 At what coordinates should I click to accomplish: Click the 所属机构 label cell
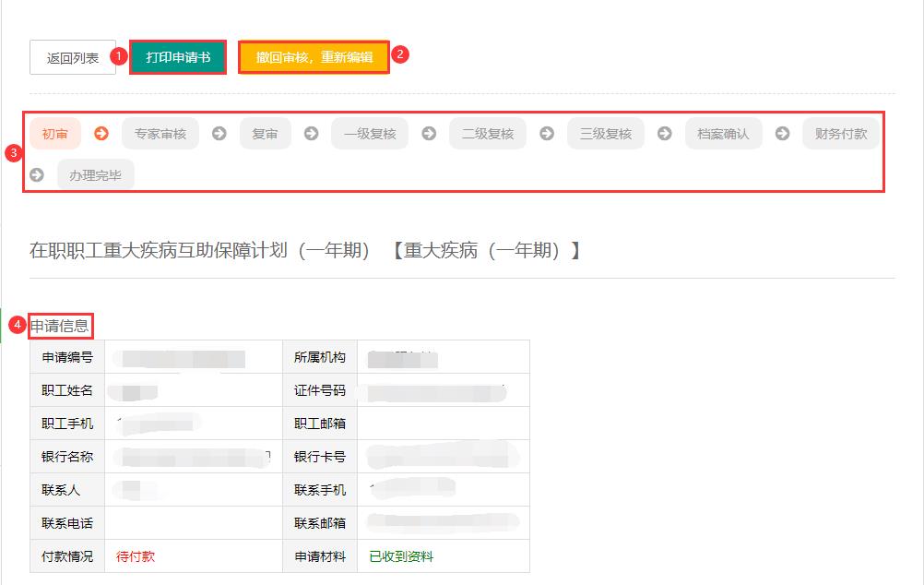click(x=320, y=357)
